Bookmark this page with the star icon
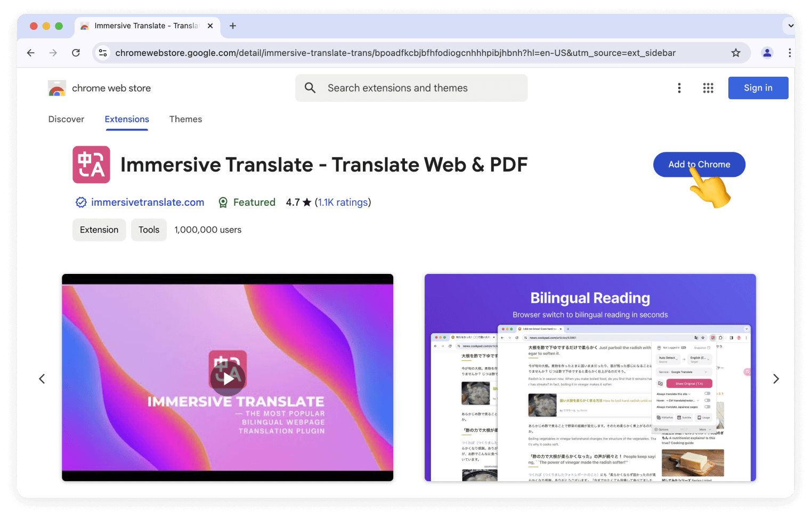This screenshot has width=812, height=518. (x=735, y=53)
